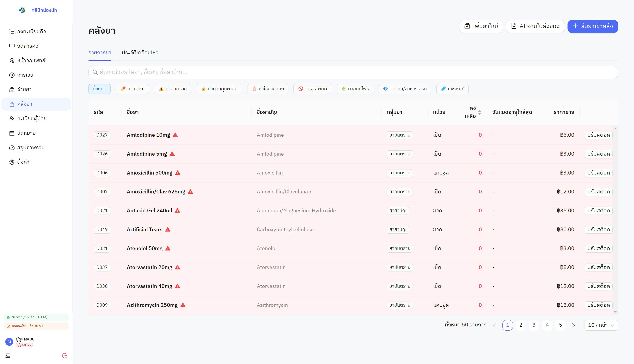Select the วัตถุเสพติด filter chip

point(312,89)
